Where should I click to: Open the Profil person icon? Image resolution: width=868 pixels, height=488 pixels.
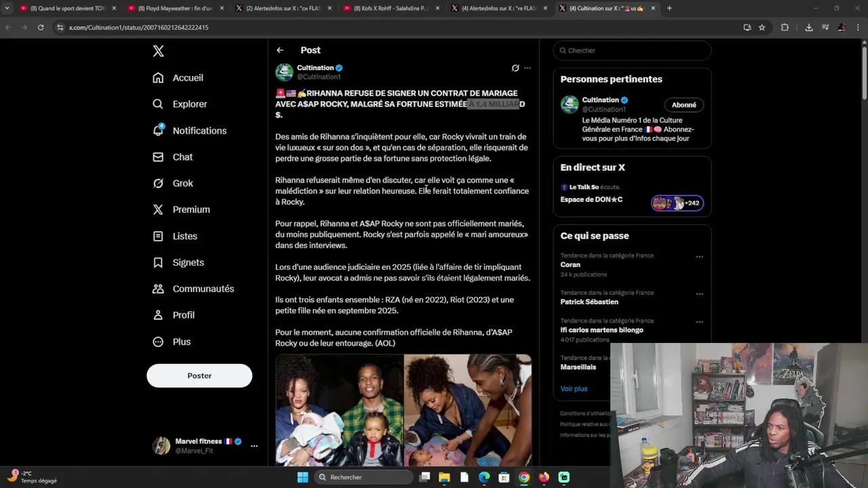pyautogui.click(x=158, y=315)
